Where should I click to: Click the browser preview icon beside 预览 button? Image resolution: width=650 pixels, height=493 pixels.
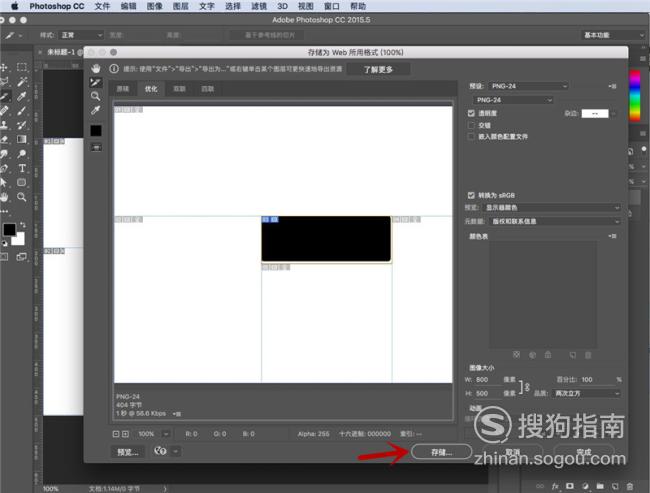tap(160, 451)
